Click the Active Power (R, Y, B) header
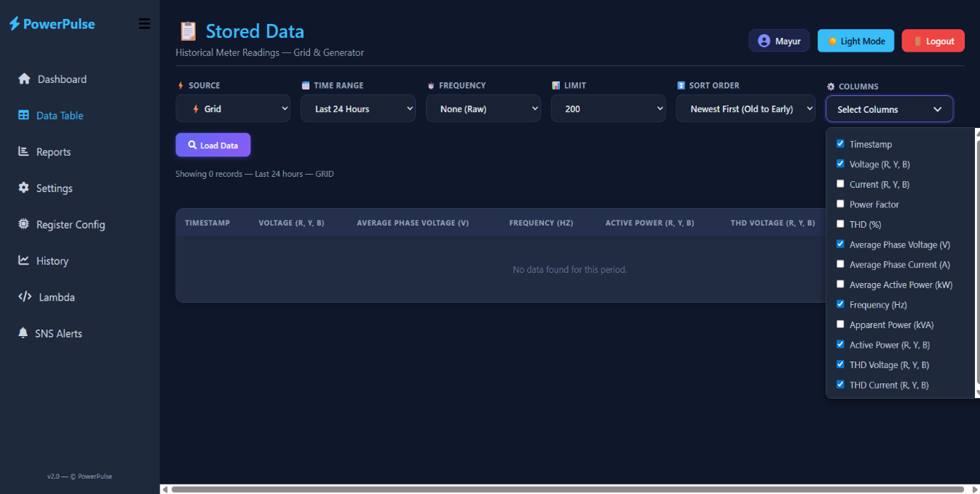Screen dimensions: 980x494 pos(649,223)
